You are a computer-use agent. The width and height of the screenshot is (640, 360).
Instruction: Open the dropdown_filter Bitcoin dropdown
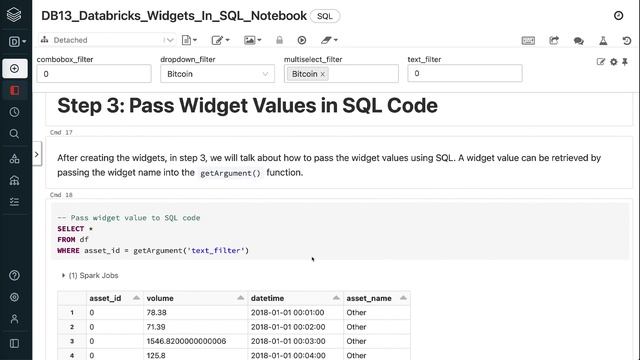(217, 74)
